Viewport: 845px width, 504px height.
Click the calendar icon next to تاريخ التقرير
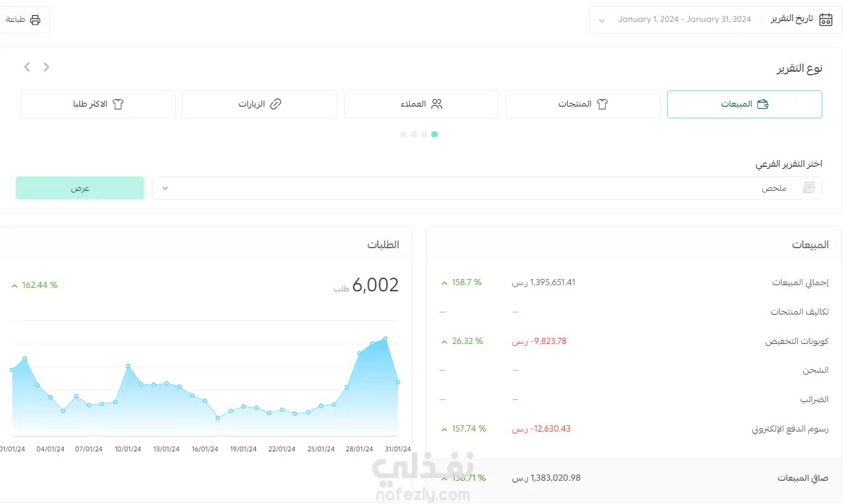tap(826, 19)
